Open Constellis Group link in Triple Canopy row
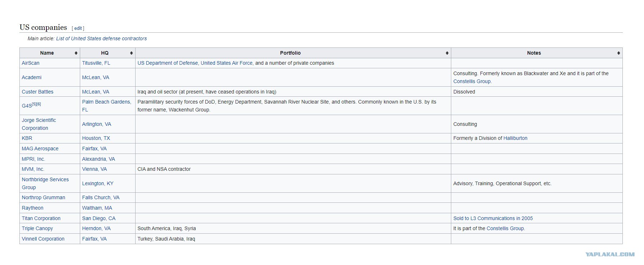Viewport: 644px width, 265px height. click(x=505, y=228)
